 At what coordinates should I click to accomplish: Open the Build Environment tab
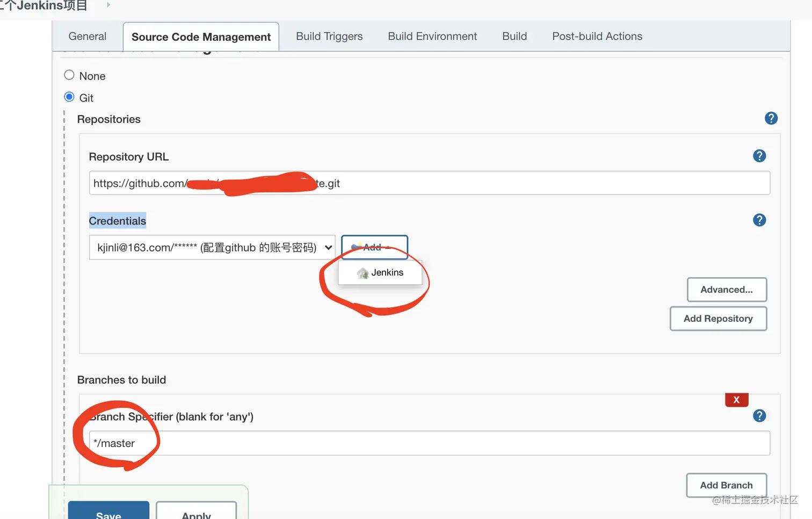pos(432,36)
